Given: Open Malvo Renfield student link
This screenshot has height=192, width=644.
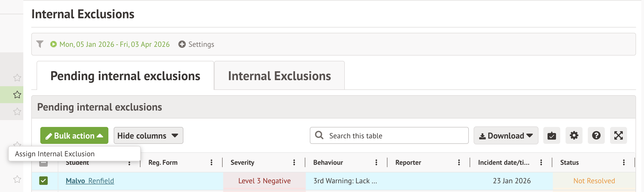Looking at the screenshot, I should (x=90, y=181).
